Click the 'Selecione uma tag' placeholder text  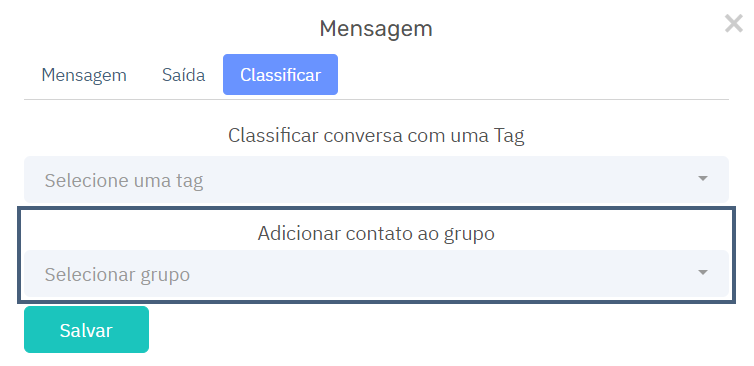(x=124, y=180)
